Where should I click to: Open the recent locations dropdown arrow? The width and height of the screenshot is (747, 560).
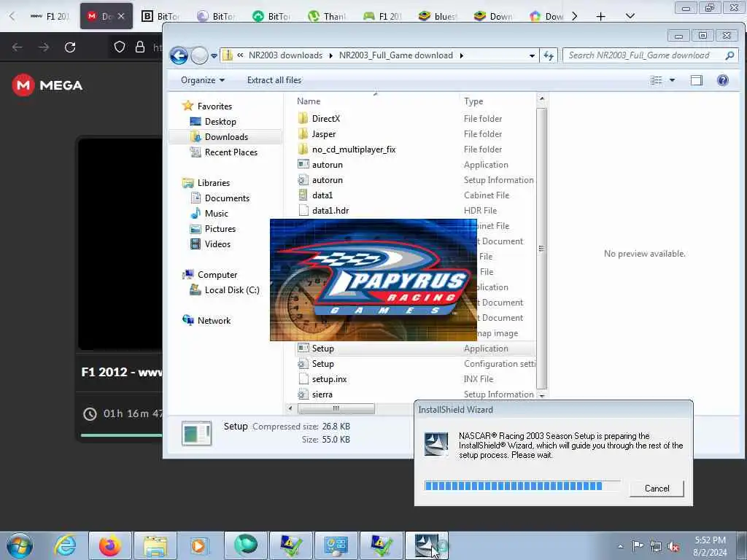click(214, 55)
